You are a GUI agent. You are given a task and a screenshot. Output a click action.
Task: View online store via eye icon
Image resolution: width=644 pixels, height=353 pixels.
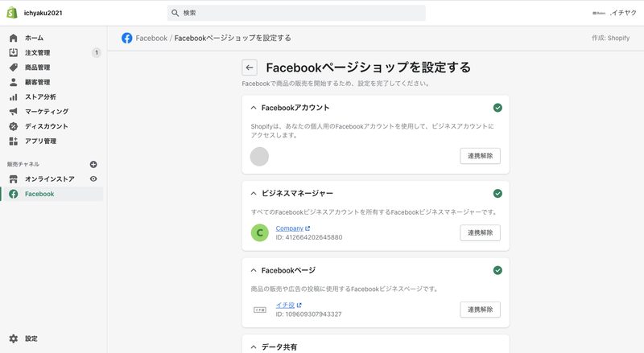93,179
